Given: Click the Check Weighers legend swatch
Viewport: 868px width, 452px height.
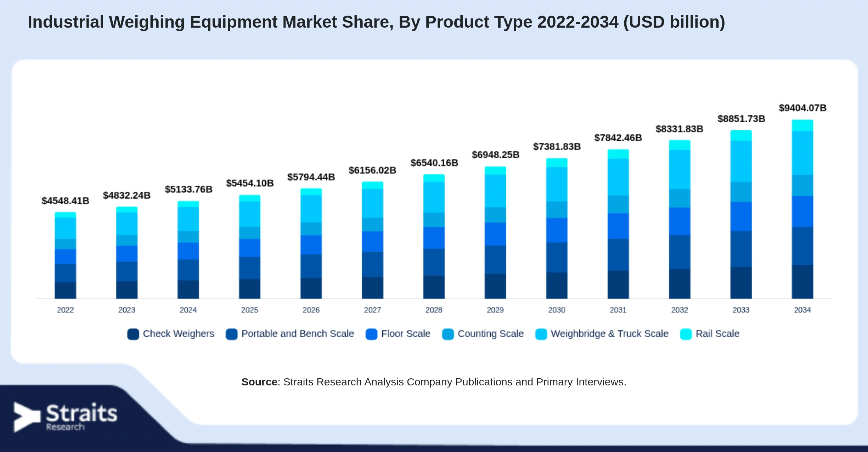Looking at the screenshot, I should 133,334.
